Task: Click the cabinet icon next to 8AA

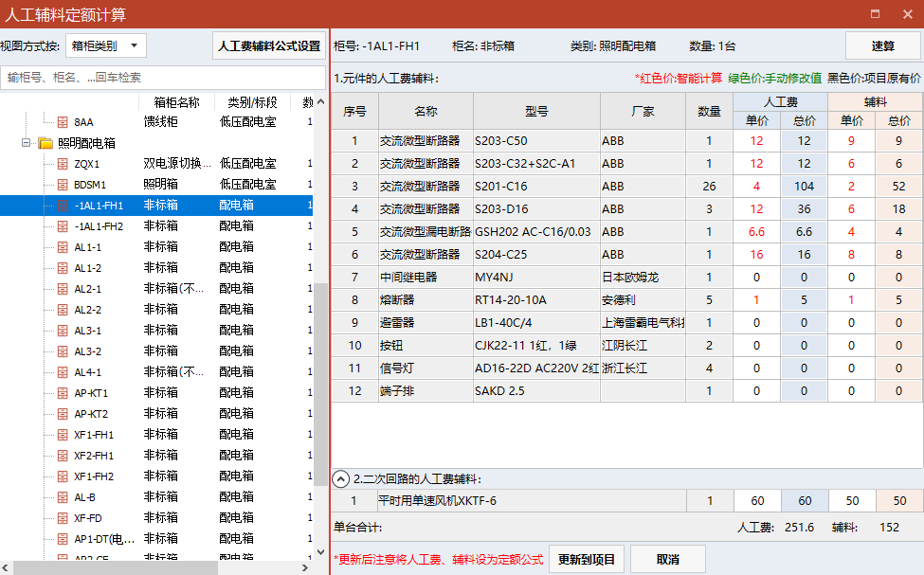Action: click(63, 122)
